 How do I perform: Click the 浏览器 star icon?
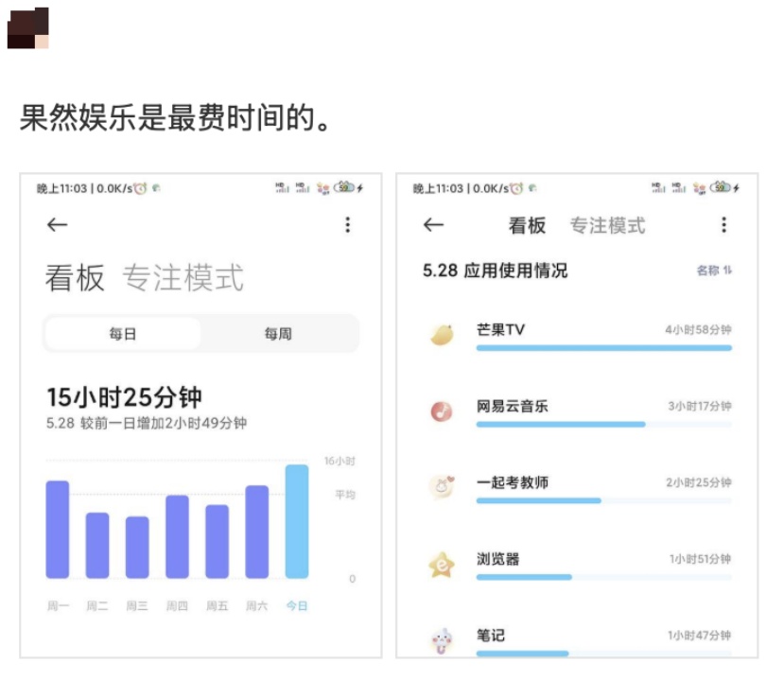click(x=442, y=565)
